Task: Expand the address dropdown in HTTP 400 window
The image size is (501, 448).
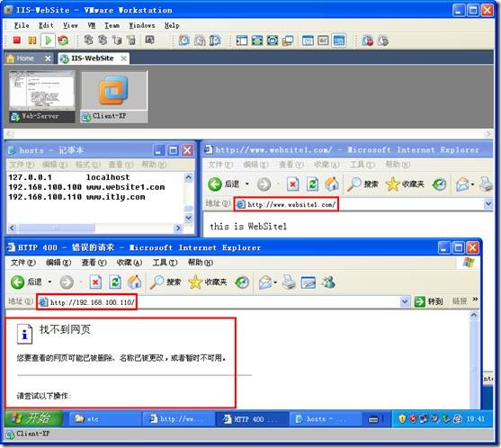Action: point(405,301)
